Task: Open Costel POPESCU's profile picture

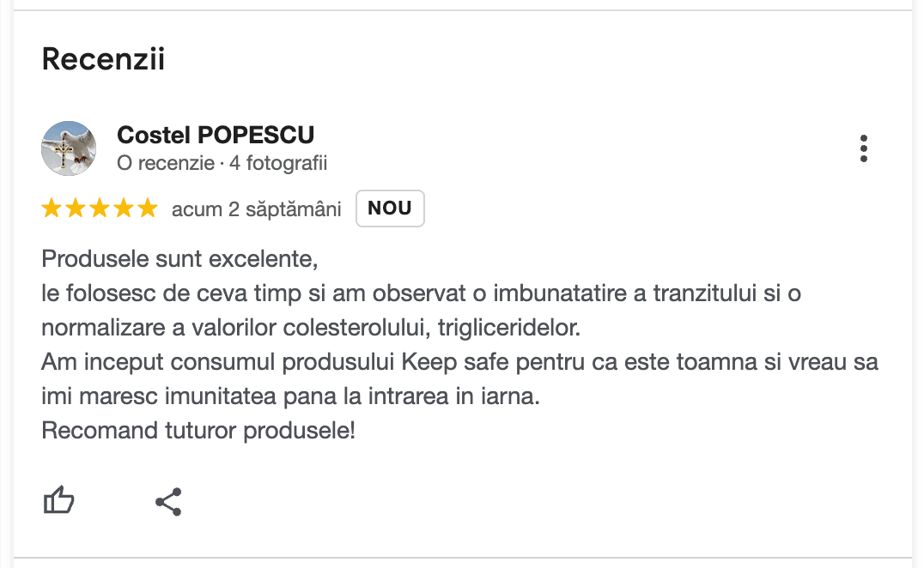Action: (69, 148)
